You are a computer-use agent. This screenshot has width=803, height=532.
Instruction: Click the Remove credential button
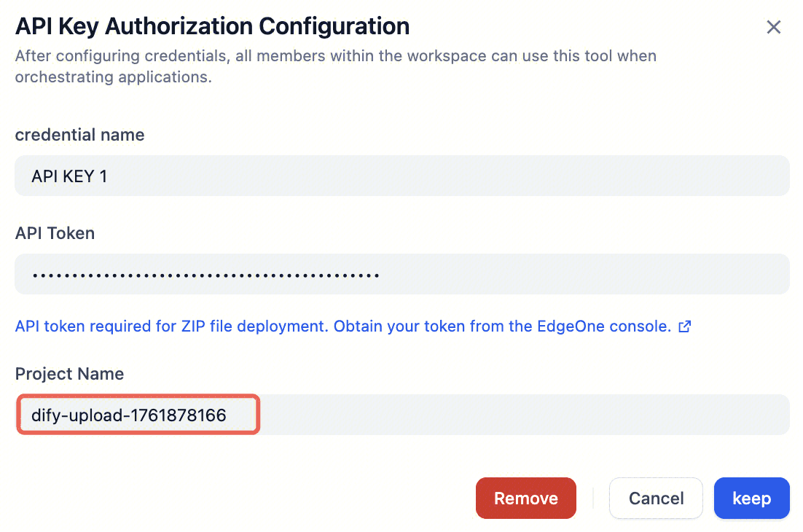click(x=525, y=498)
